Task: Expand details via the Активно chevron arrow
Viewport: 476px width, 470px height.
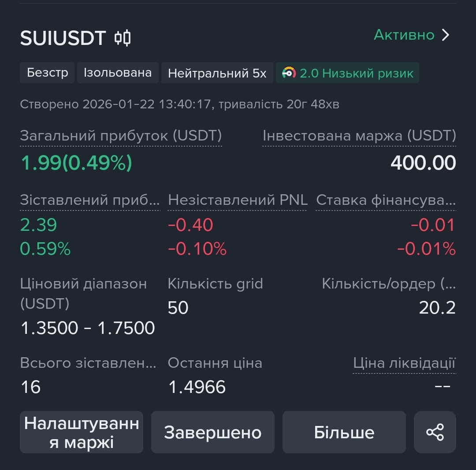Action: pyautogui.click(x=446, y=35)
